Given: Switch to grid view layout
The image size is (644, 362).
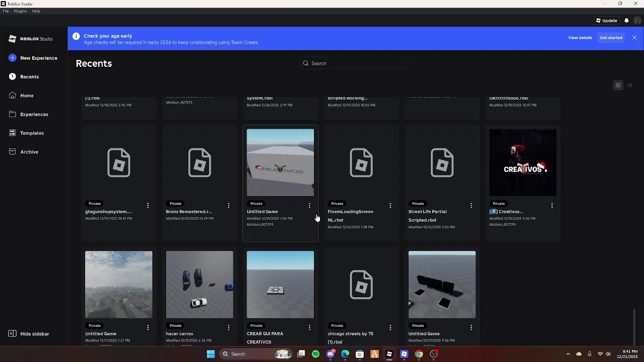Looking at the screenshot, I should [x=618, y=85].
